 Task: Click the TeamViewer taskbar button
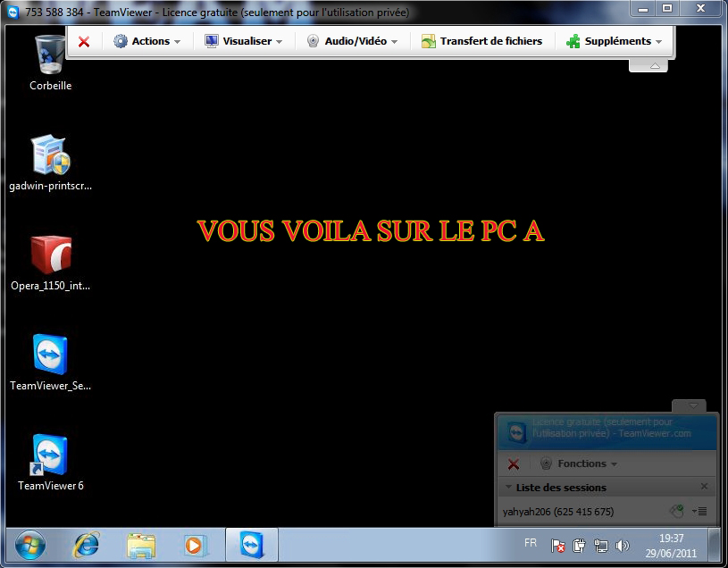252,545
